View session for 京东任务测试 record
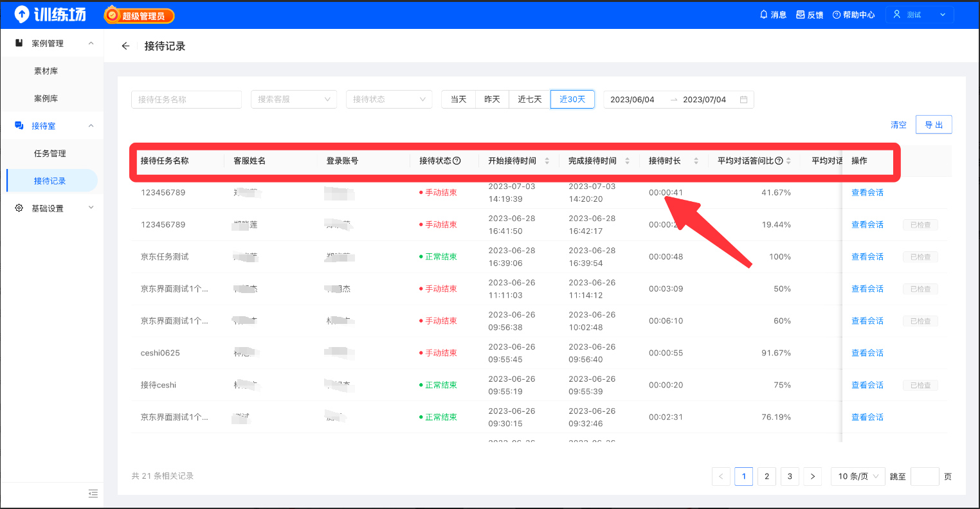Image resolution: width=980 pixels, height=509 pixels. [x=867, y=257]
